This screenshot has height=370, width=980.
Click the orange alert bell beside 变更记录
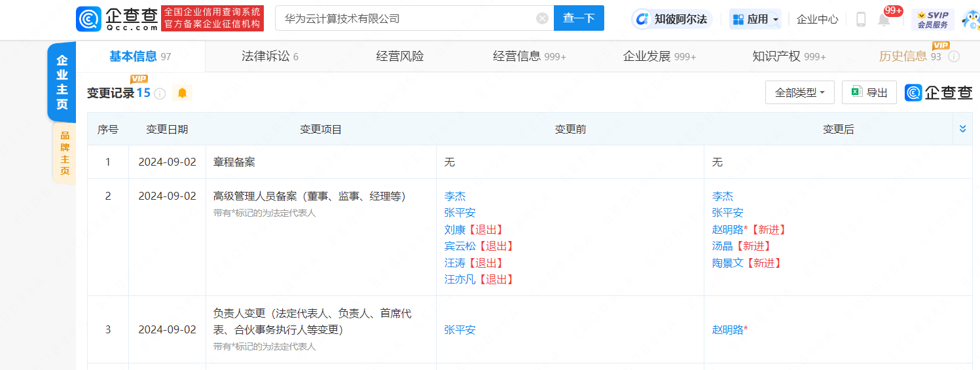click(x=182, y=93)
